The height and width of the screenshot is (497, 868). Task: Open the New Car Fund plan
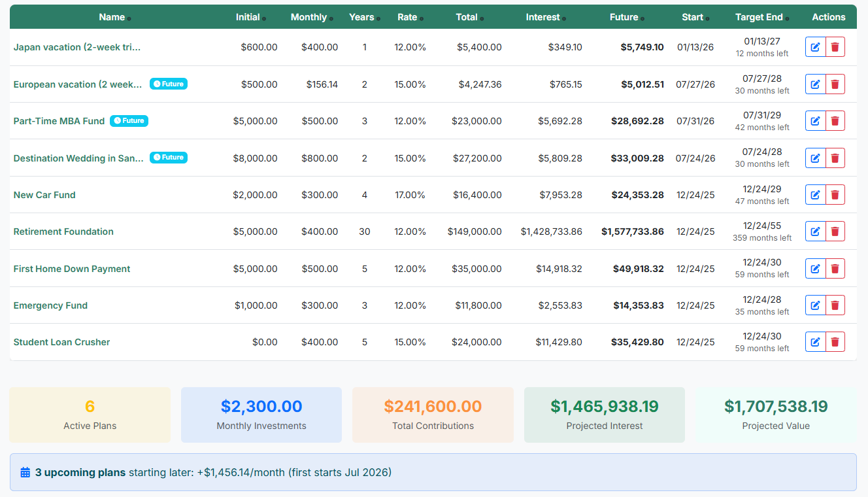tap(44, 194)
